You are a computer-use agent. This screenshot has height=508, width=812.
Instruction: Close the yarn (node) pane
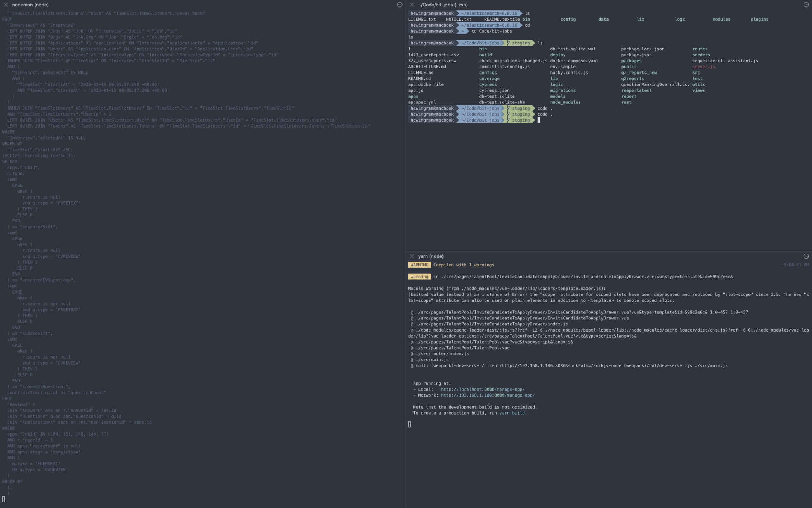point(412,256)
